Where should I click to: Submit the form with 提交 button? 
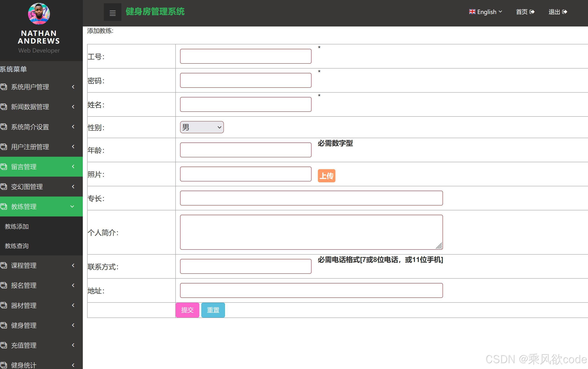tap(187, 310)
